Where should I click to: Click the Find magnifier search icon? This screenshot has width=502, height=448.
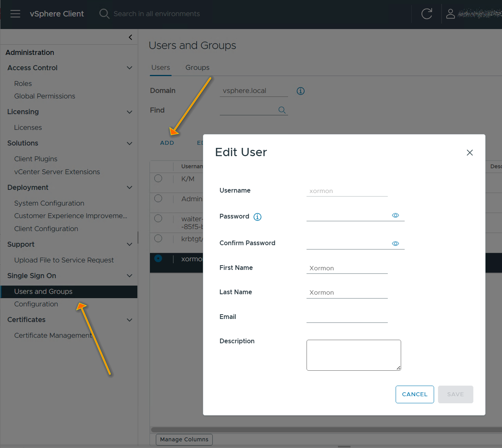click(282, 110)
